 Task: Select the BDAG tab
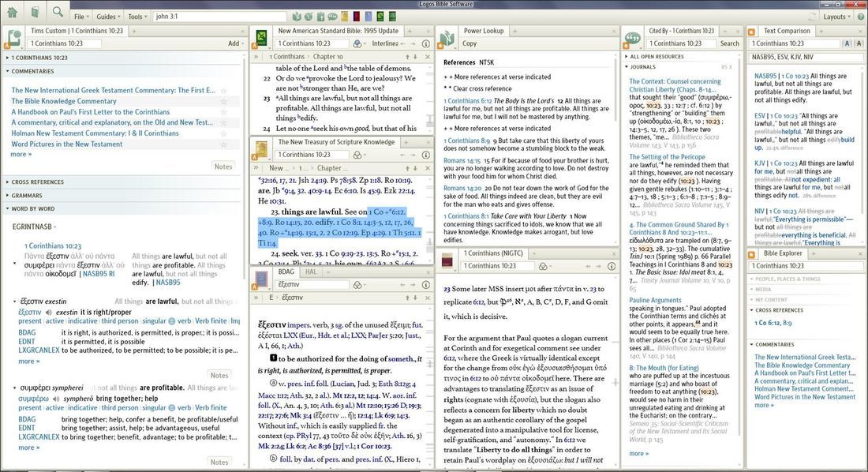(x=286, y=272)
